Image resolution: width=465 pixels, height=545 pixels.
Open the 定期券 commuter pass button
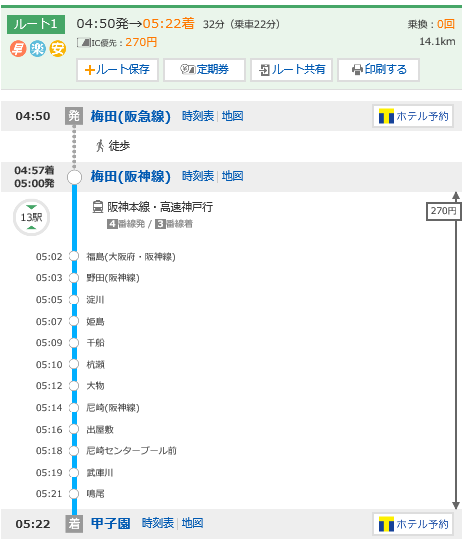click(204, 70)
